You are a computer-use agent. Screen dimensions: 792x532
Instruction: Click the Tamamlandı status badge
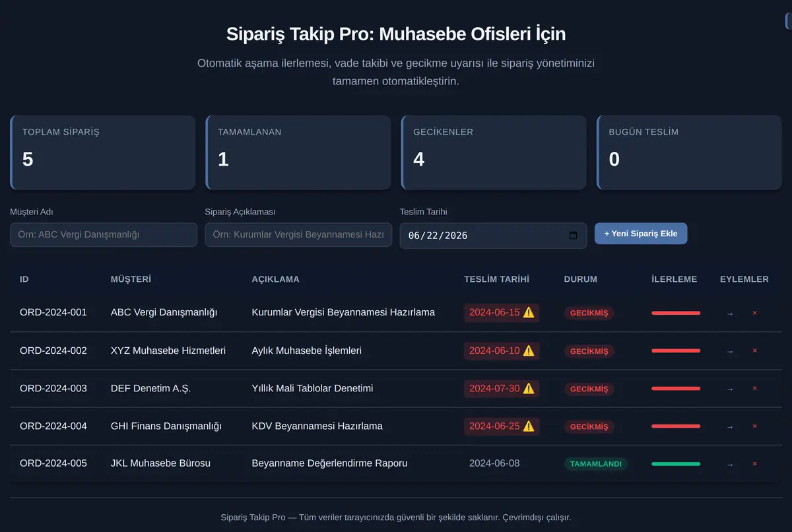click(596, 464)
